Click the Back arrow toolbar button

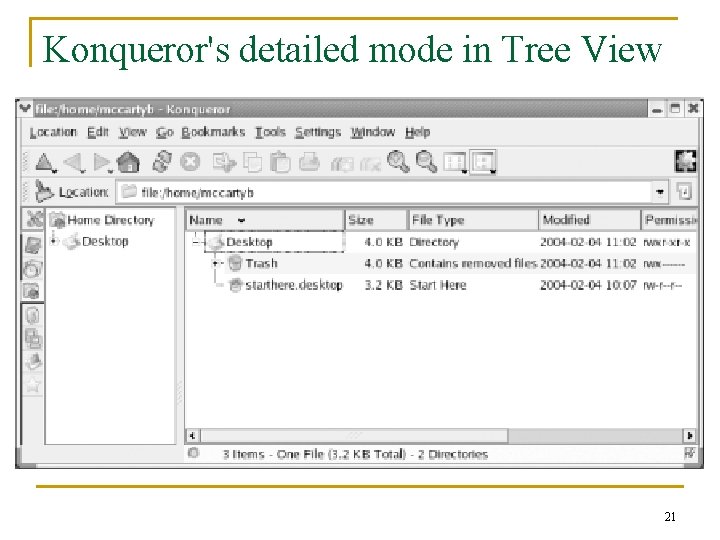click(72, 162)
